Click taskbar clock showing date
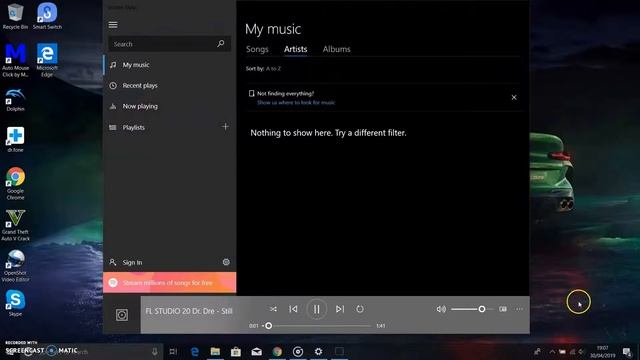Viewport: 640px width, 360px height. click(602, 351)
